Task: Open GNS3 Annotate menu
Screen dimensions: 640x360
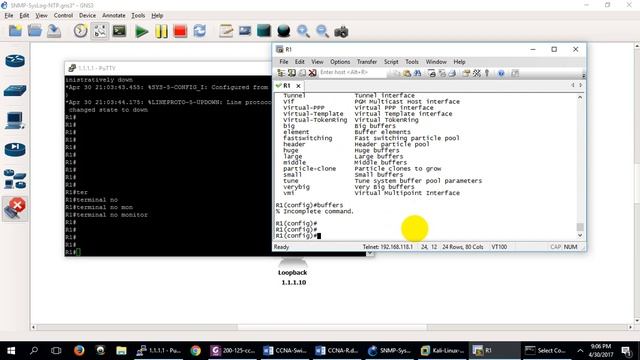Action: point(113,16)
